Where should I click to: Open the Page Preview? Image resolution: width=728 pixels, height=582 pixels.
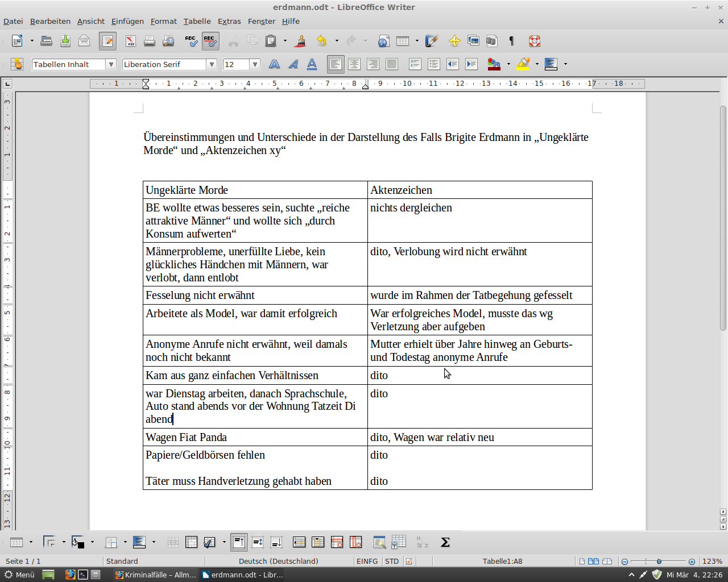168,41
